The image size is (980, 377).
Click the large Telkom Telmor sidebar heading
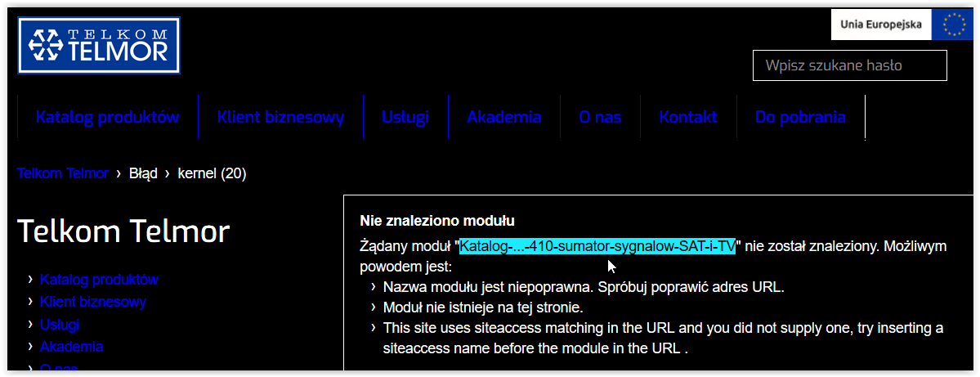pos(123,231)
